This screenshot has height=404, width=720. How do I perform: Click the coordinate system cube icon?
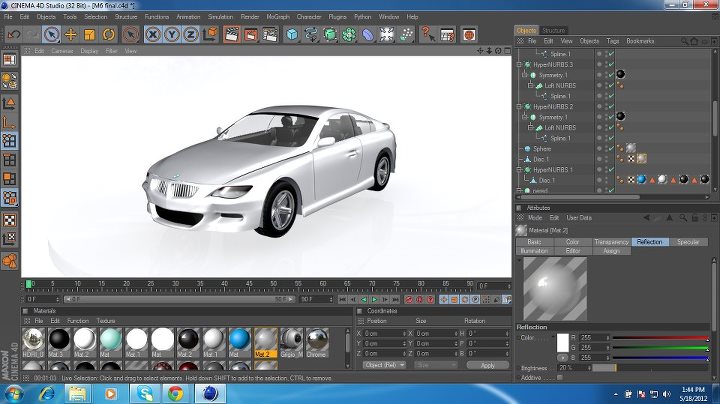(210, 34)
